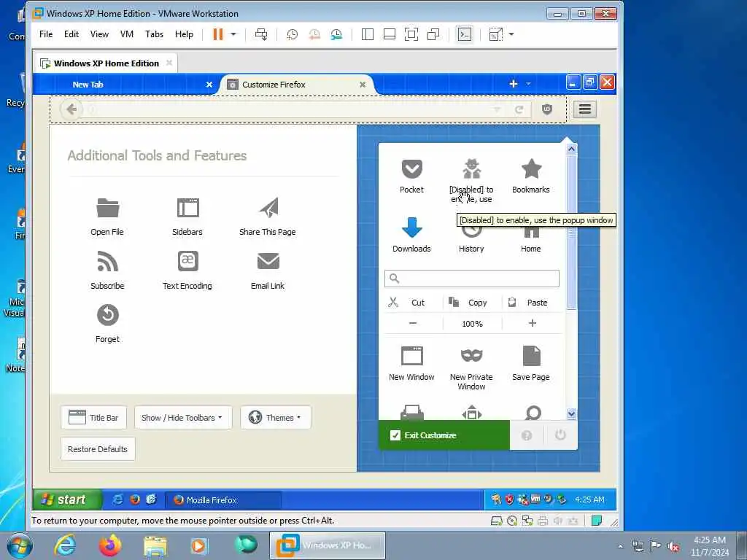Click the zoom in plus button
The height and width of the screenshot is (560, 747).
tap(532, 323)
